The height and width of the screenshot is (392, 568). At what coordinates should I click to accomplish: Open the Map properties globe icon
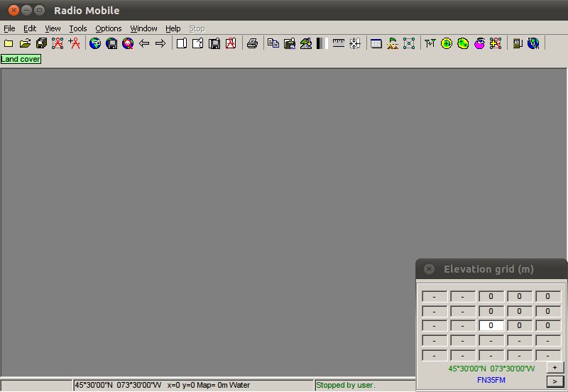(x=95, y=43)
